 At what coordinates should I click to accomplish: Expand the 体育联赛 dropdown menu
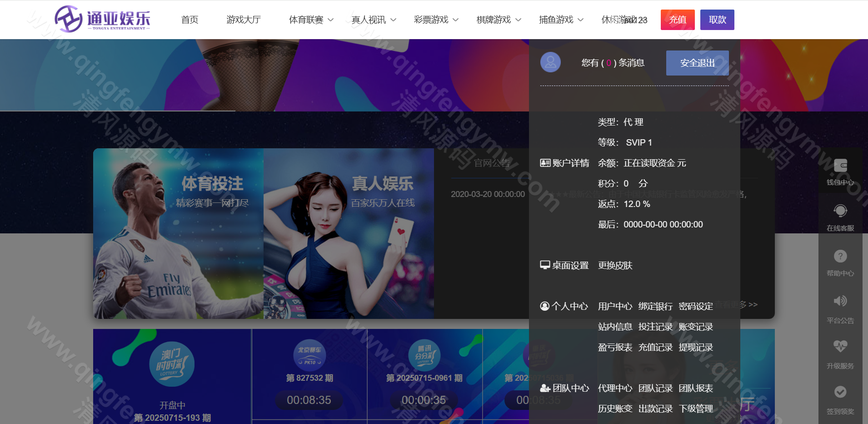point(311,20)
